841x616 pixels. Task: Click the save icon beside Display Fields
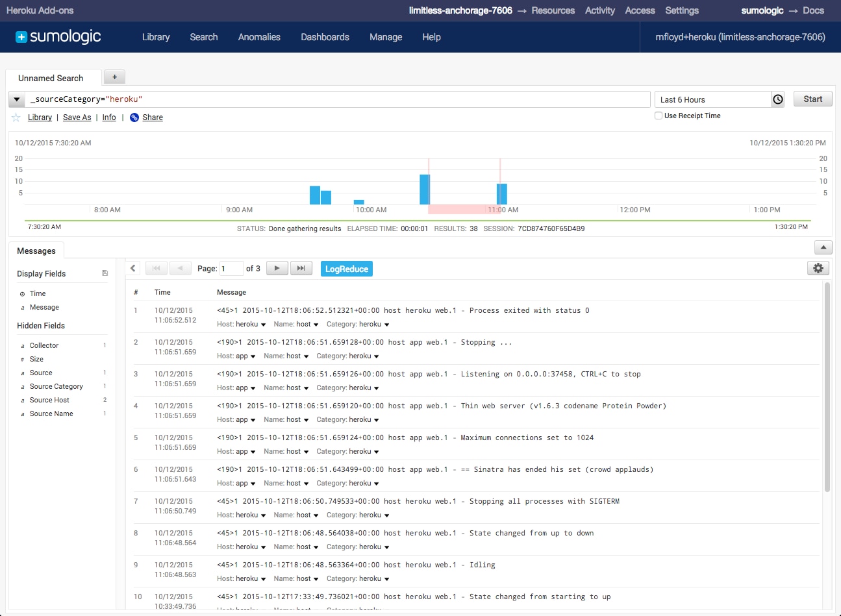pyautogui.click(x=105, y=273)
